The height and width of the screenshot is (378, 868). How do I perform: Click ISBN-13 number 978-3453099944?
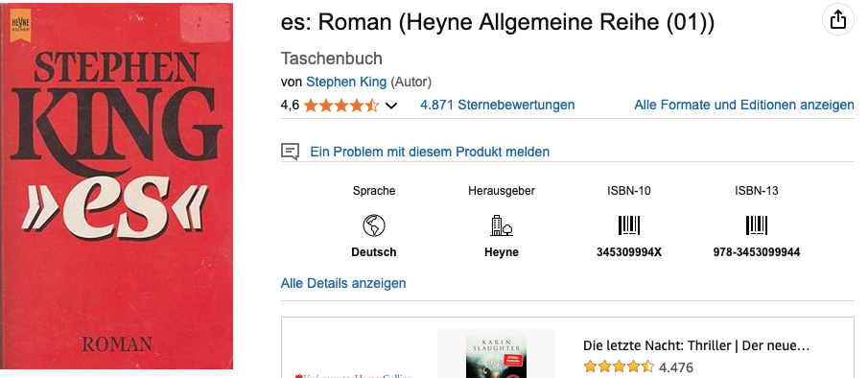756,252
